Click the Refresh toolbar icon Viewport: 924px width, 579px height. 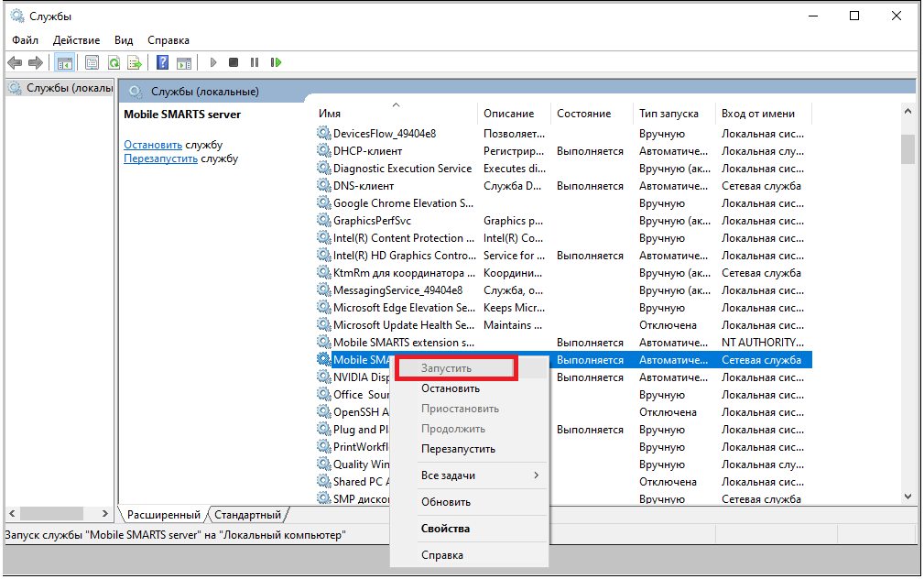click(114, 62)
